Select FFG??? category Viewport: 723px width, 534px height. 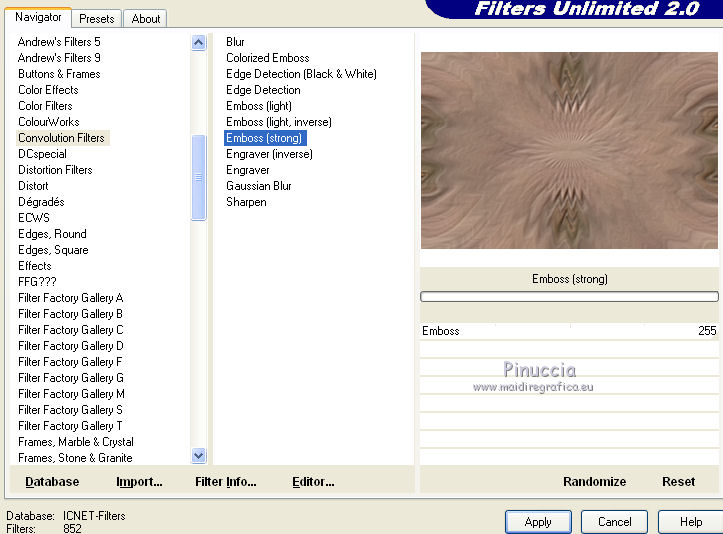pos(37,282)
